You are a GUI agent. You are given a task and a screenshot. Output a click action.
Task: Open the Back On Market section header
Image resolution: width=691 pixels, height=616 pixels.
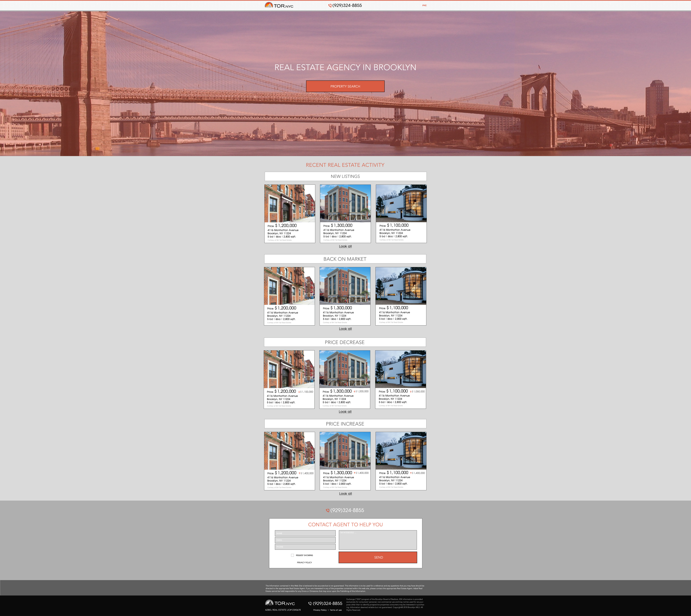pos(345,259)
